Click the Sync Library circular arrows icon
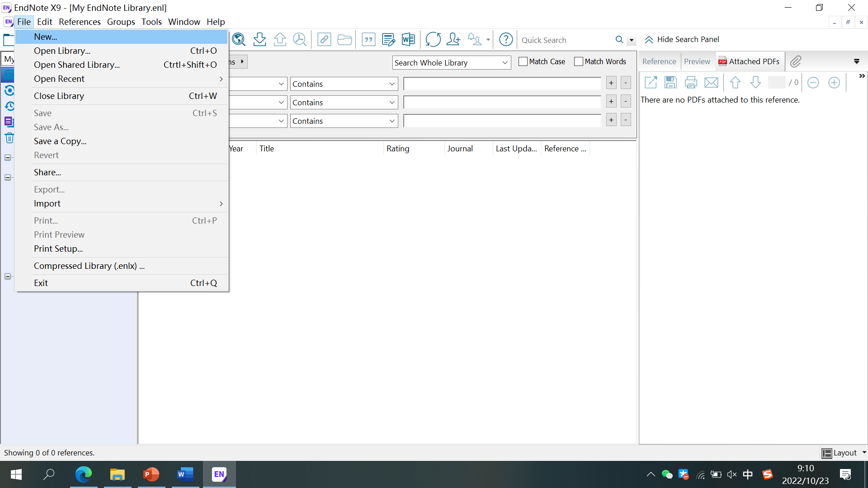 click(x=433, y=40)
